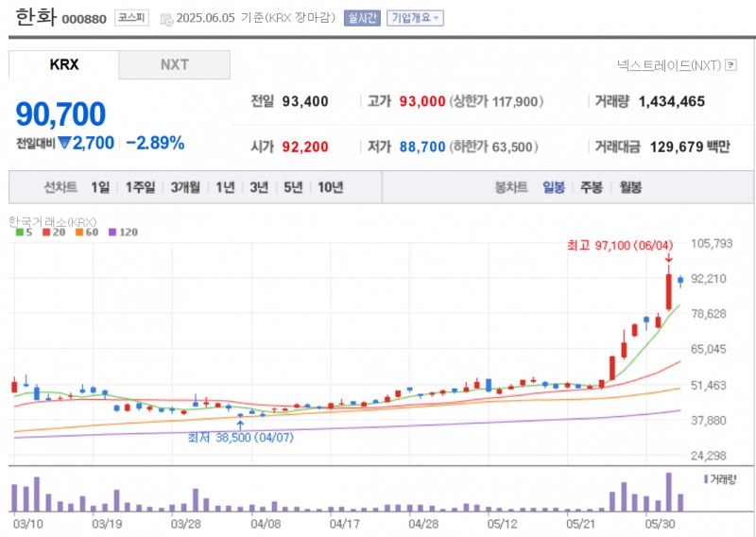Viewport: 756px width, 537px height.
Task: Click the purple 120-day moving average swatch
Action: 112,232
